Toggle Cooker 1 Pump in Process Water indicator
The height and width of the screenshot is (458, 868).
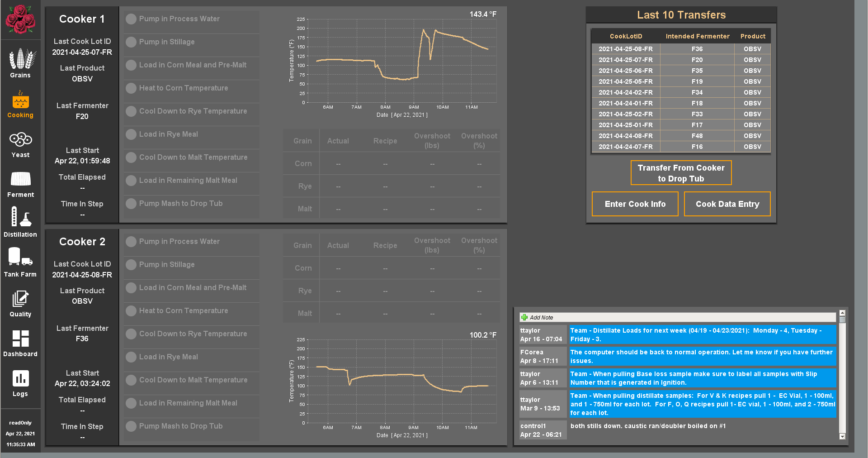point(131,19)
